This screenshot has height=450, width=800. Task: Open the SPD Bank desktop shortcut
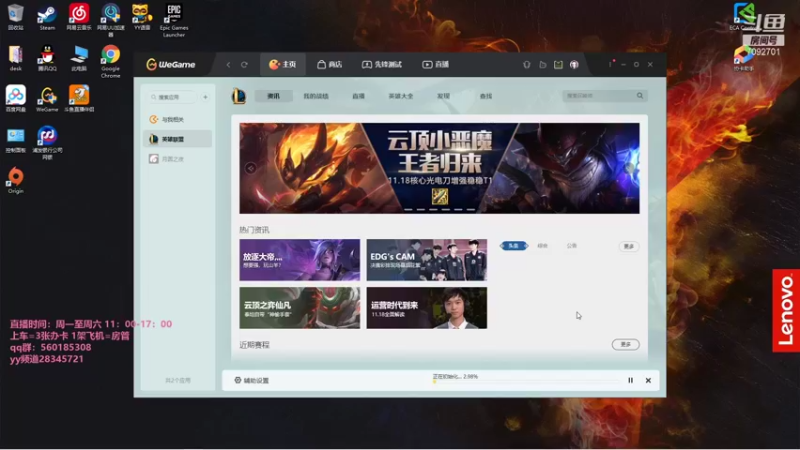point(47,143)
